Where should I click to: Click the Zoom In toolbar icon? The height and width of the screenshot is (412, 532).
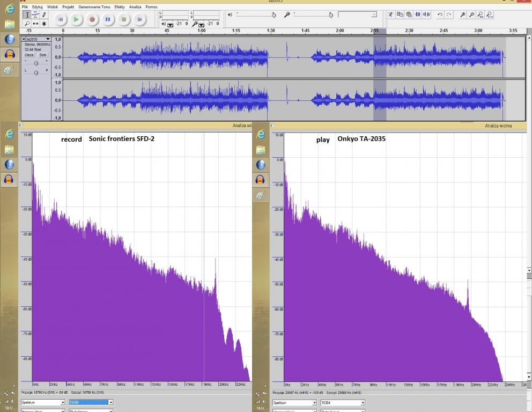(463, 14)
